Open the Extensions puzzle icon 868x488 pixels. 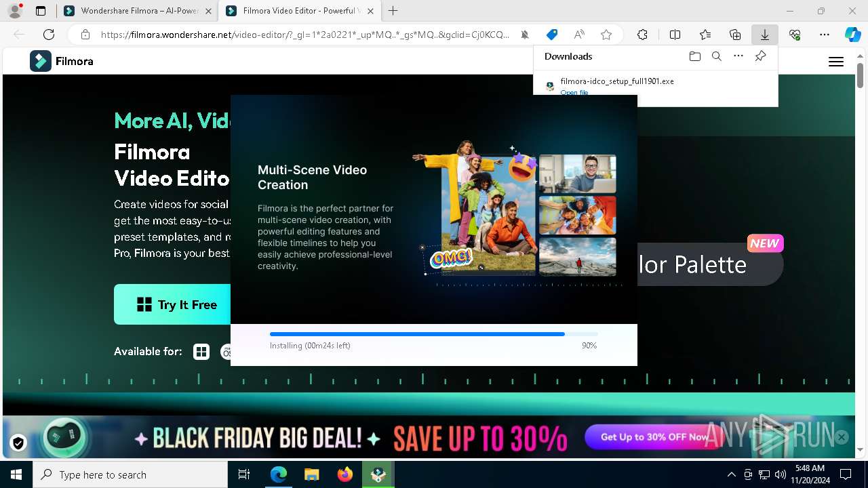[x=642, y=35]
